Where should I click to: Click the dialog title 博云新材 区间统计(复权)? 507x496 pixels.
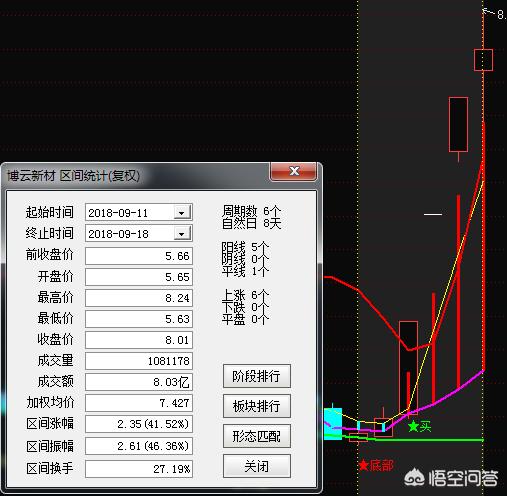(74, 176)
